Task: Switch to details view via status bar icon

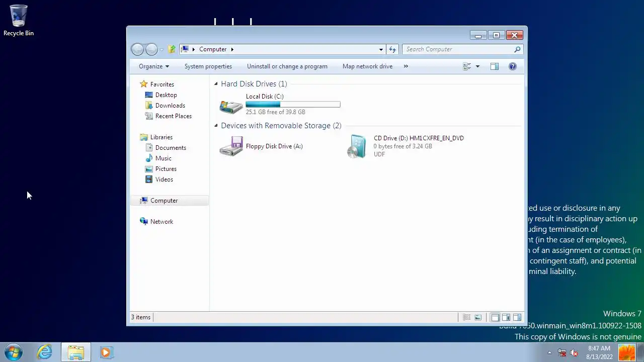Action: click(467, 317)
